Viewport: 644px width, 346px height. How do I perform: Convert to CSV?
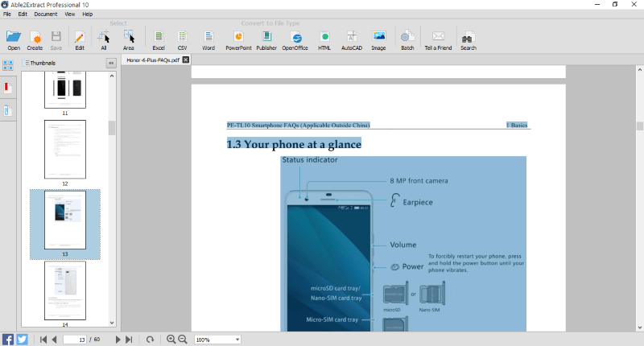pyautogui.click(x=183, y=40)
